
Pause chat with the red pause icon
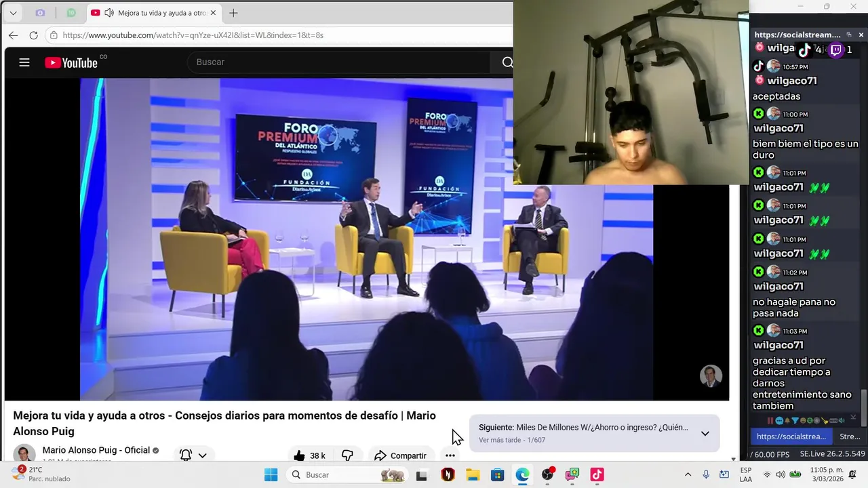click(770, 421)
